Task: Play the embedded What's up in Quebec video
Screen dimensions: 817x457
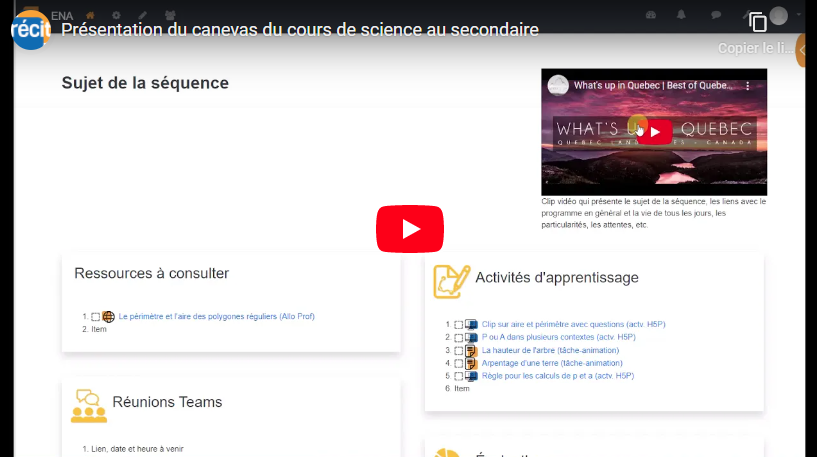Action: 654,132
